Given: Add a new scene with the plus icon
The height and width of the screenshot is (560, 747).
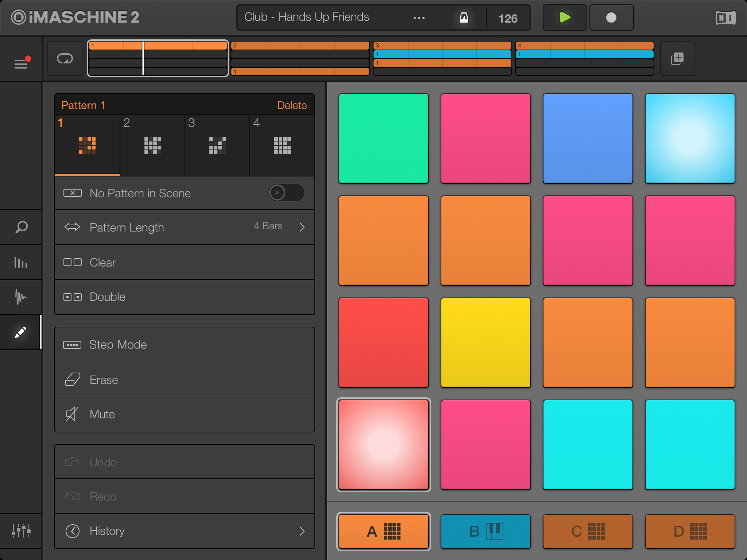Looking at the screenshot, I should coord(677,58).
